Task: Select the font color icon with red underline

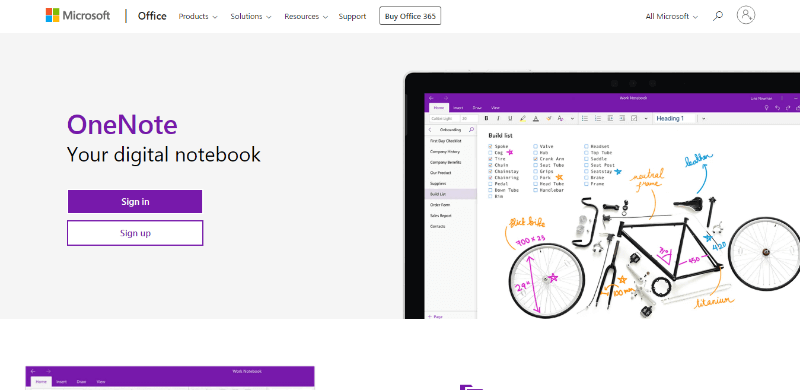Action: pos(536,118)
